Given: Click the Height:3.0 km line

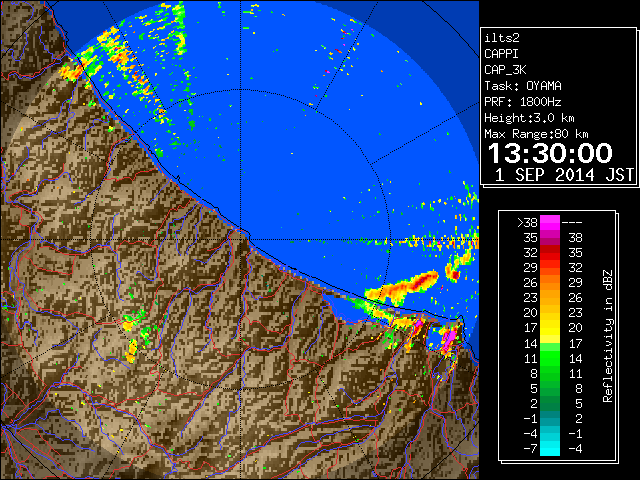Looking at the screenshot, I should pyautogui.click(x=529, y=118).
